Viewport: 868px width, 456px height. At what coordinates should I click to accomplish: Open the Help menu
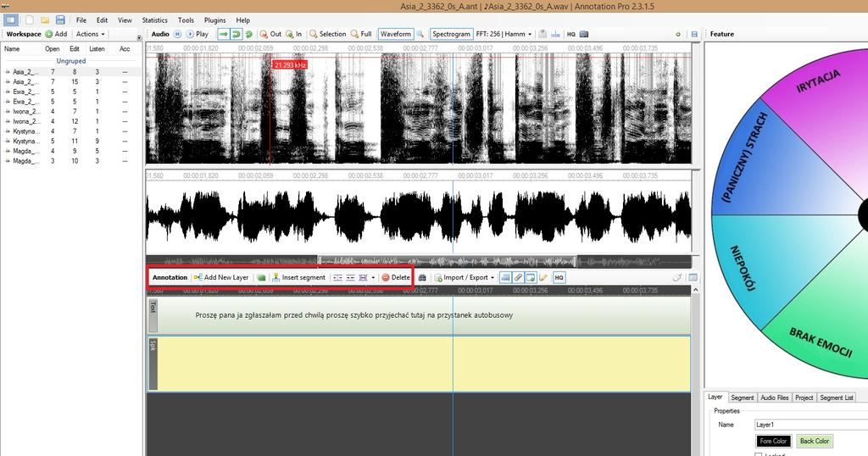coord(242,20)
